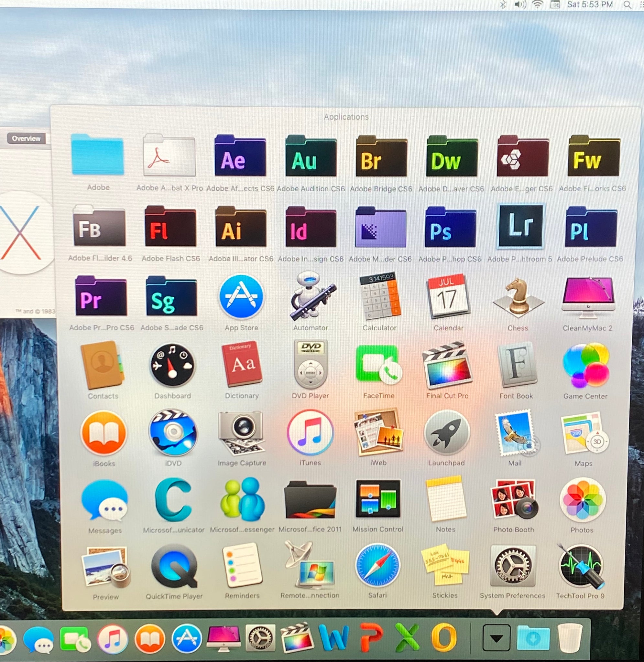644x662 pixels.
Task: Open the Microsoft Office 2011 folder
Action: coord(310,500)
